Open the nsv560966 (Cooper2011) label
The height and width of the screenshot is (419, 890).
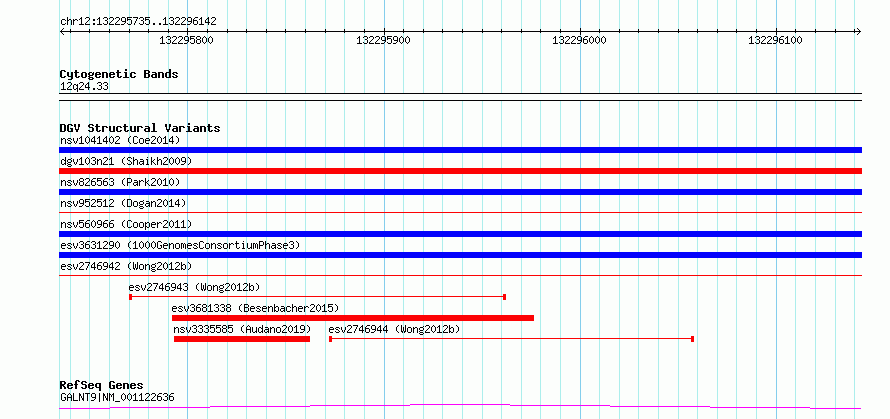[126, 224]
